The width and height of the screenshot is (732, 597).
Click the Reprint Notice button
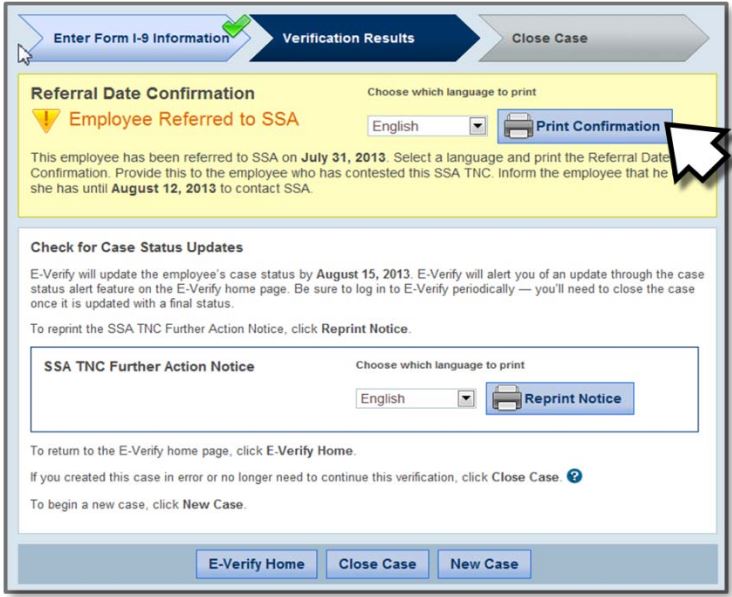point(559,398)
